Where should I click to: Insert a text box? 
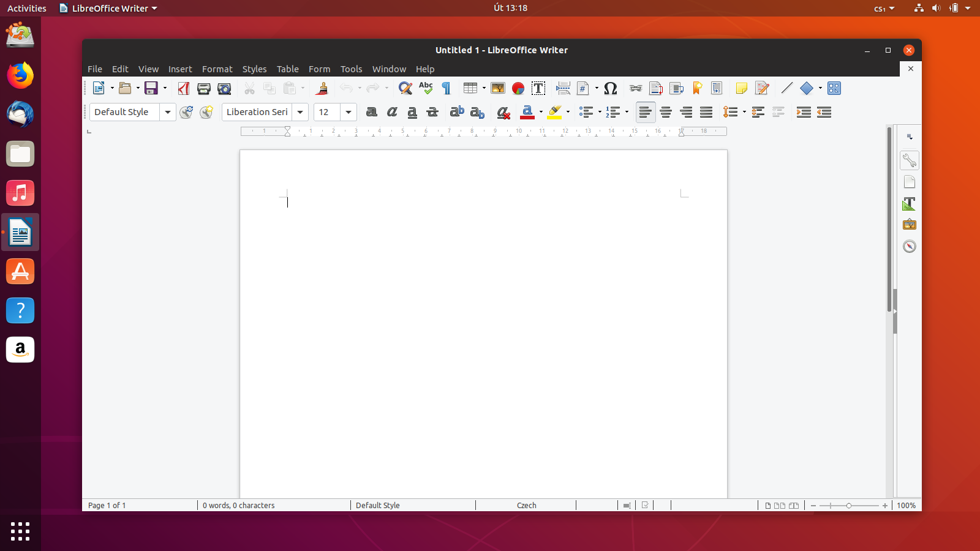pyautogui.click(x=538, y=88)
